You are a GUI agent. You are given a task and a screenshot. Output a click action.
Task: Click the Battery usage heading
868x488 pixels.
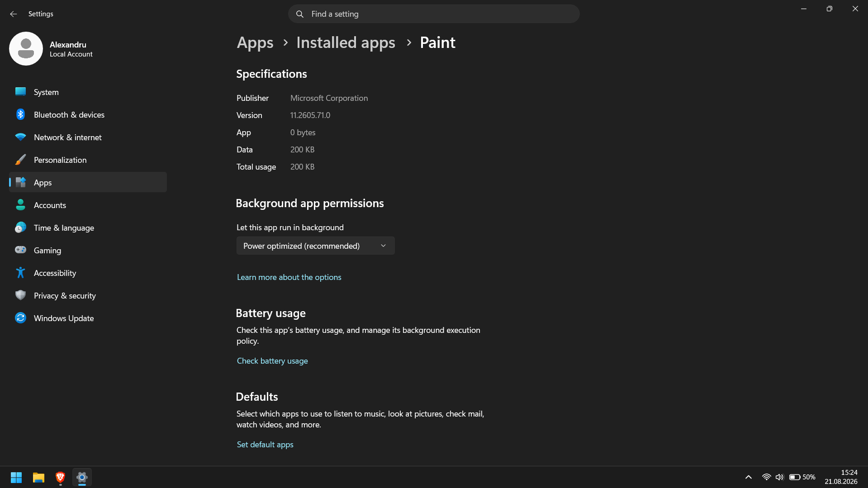click(270, 313)
